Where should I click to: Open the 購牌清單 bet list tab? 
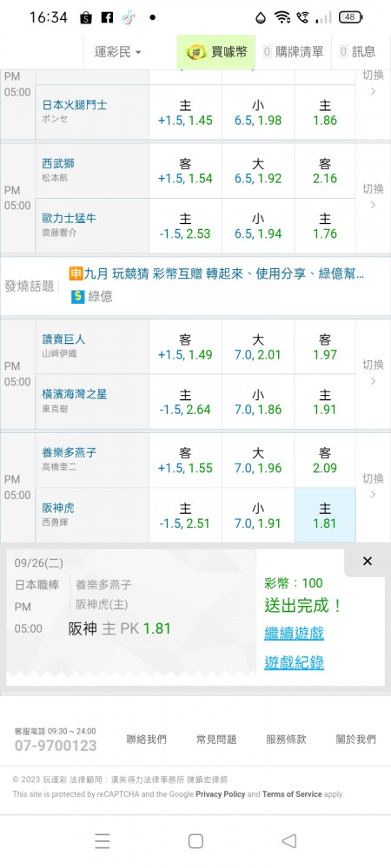293,52
